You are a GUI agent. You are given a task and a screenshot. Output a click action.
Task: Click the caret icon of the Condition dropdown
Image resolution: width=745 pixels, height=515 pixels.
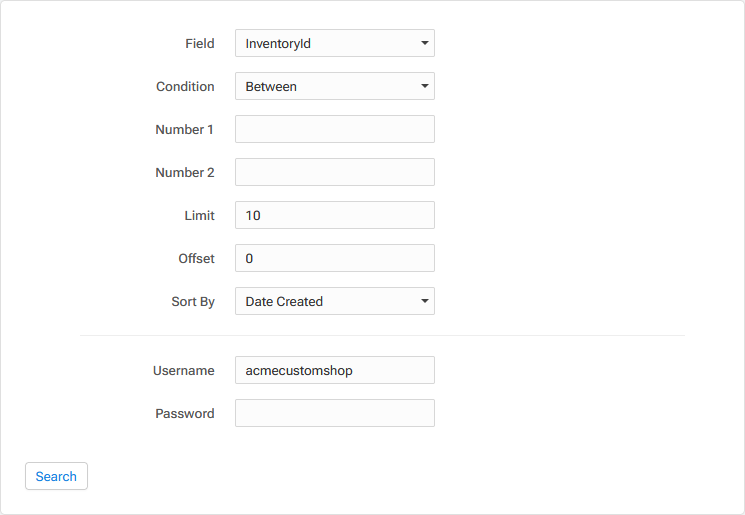tap(425, 86)
